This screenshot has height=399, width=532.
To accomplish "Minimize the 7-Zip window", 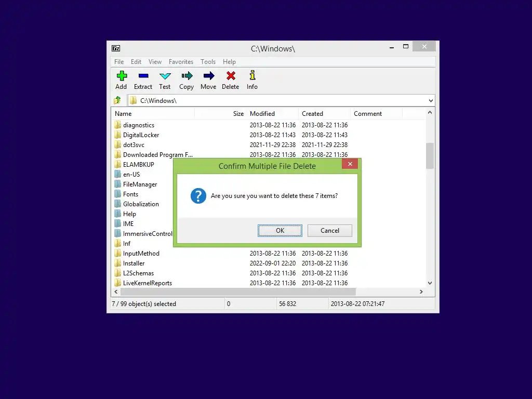I will (392, 47).
